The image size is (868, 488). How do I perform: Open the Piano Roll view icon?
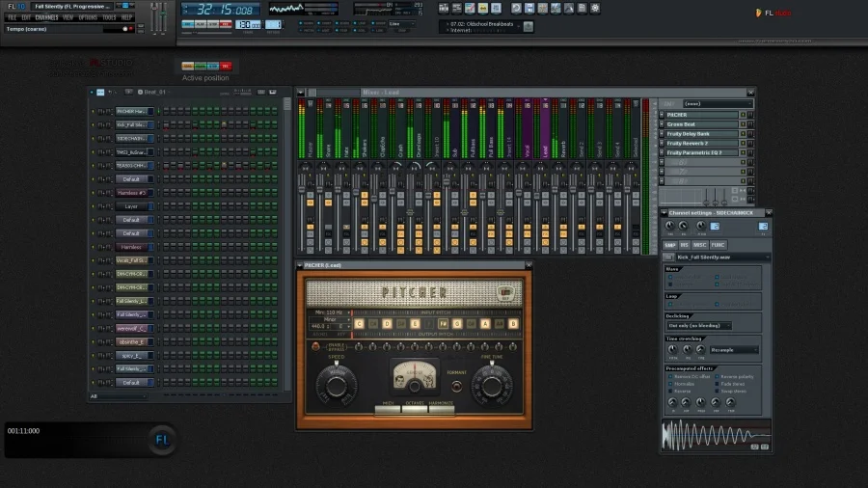[470, 9]
